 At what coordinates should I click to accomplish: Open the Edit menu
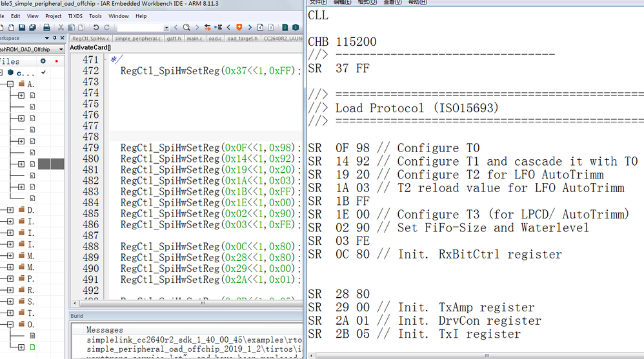(x=15, y=16)
